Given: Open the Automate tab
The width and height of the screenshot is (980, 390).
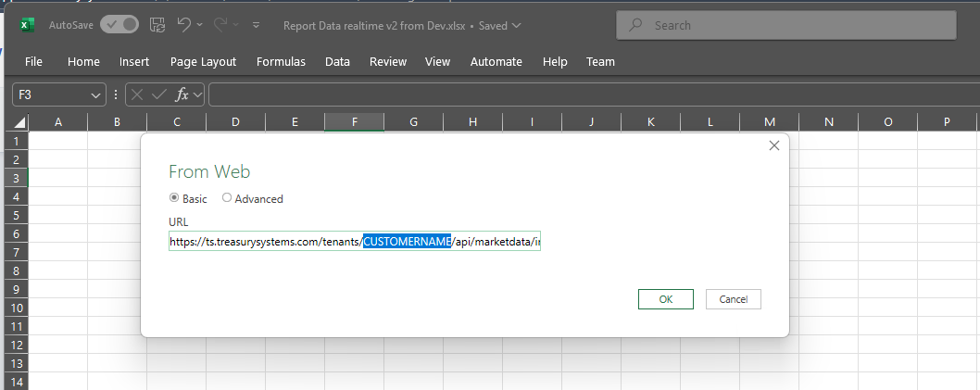Looking at the screenshot, I should point(496,61).
